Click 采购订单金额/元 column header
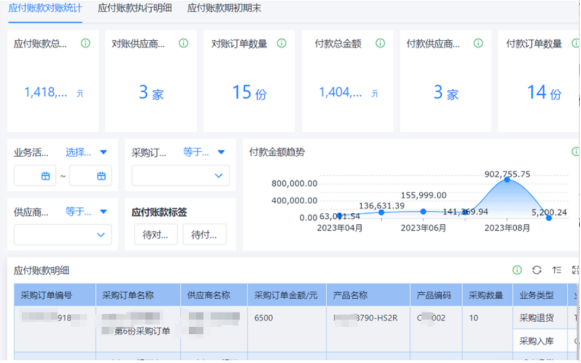581x363 pixels. 287,295
